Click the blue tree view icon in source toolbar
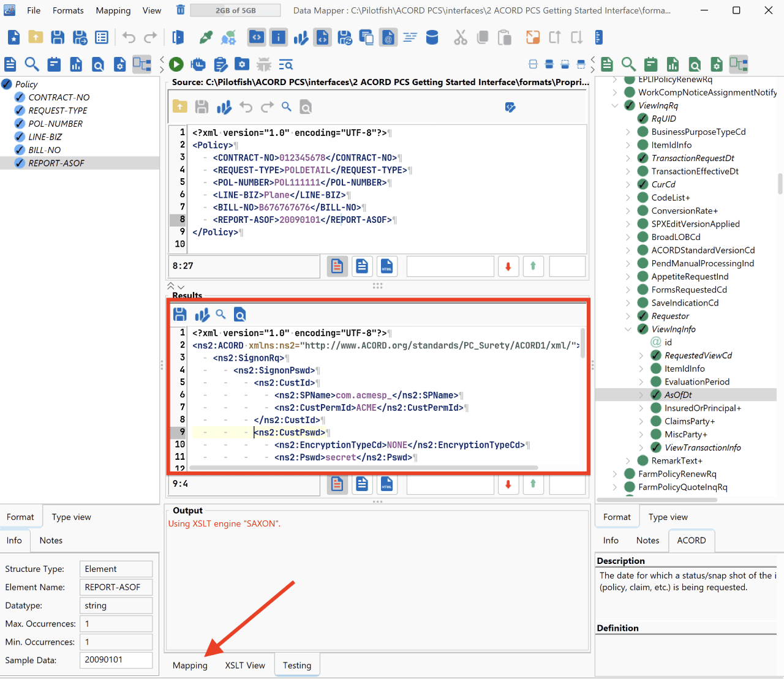 pyautogui.click(x=141, y=64)
